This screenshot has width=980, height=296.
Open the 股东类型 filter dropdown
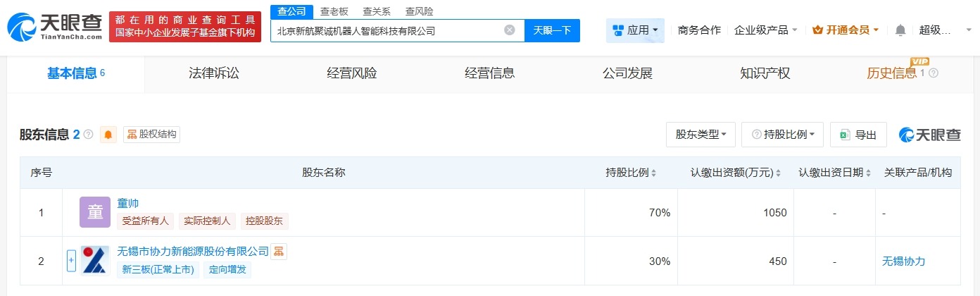tap(701, 135)
